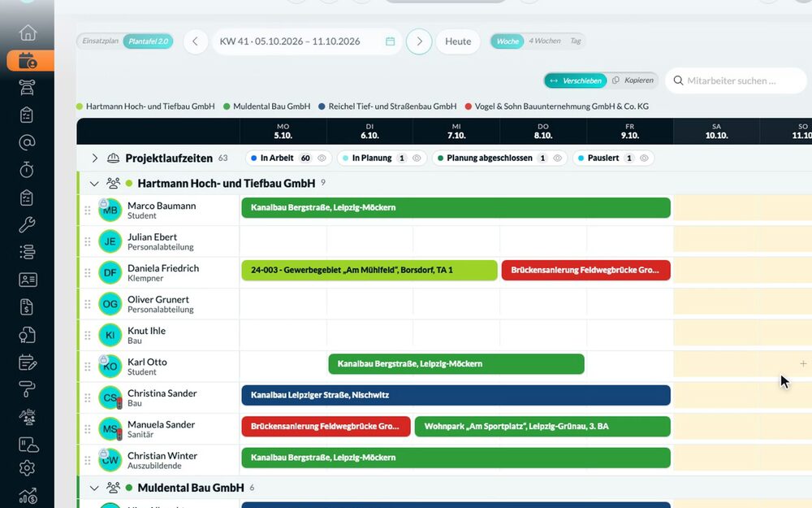Image resolution: width=812 pixels, height=508 pixels.
Task: Switch to Tag view
Action: [x=576, y=41]
